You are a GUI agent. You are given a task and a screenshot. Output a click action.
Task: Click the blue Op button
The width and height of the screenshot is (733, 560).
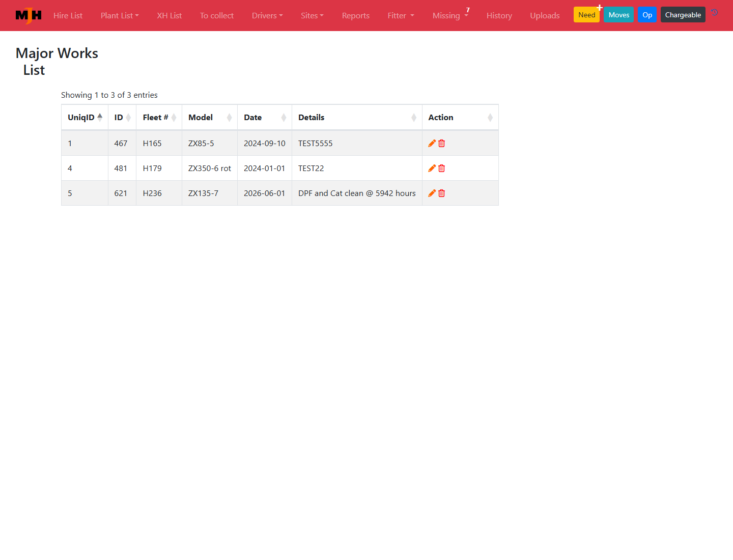[x=647, y=15]
